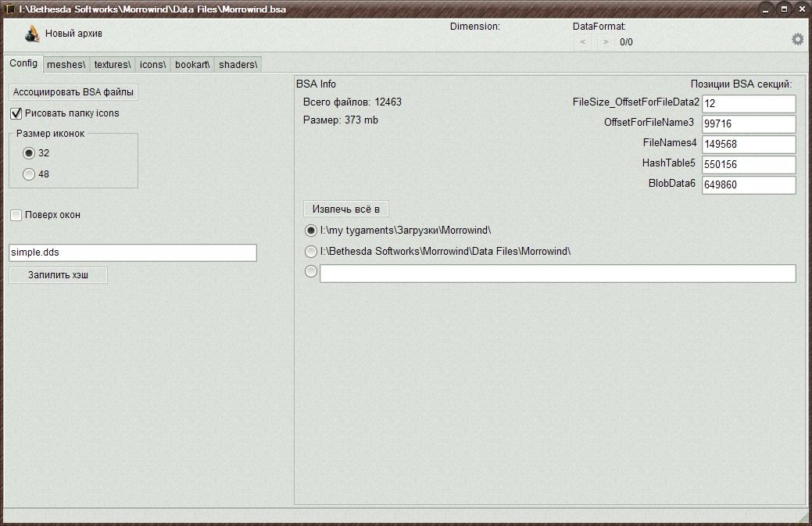Select Data Files\Morrowind\ extraction path radio
This screenshot has width=812, height=526.
pos(311,252)
